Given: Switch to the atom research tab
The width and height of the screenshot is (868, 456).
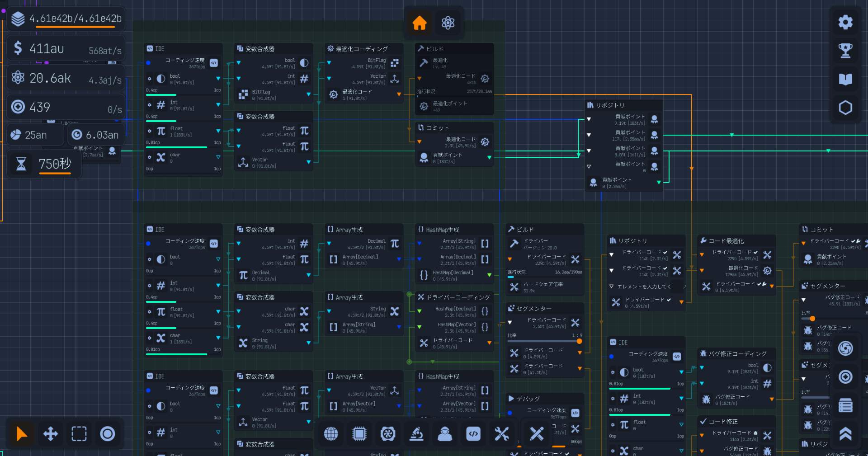Looking at the screenshot, I should [x=448, y=23].
